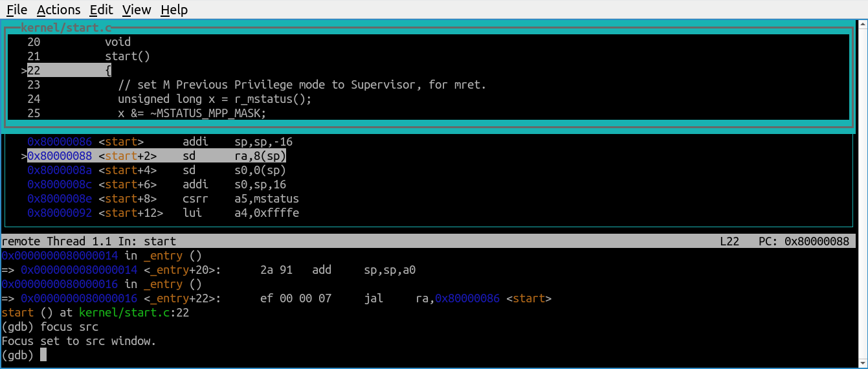The width and height of the screenshot is (868, 369).
Task: Click the lui a4,0xffffe instruction
Action: coord(240,213)
